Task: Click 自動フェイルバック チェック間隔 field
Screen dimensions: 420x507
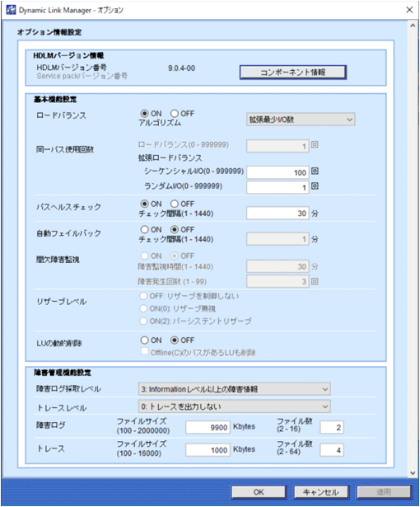Action: [278, 239]
